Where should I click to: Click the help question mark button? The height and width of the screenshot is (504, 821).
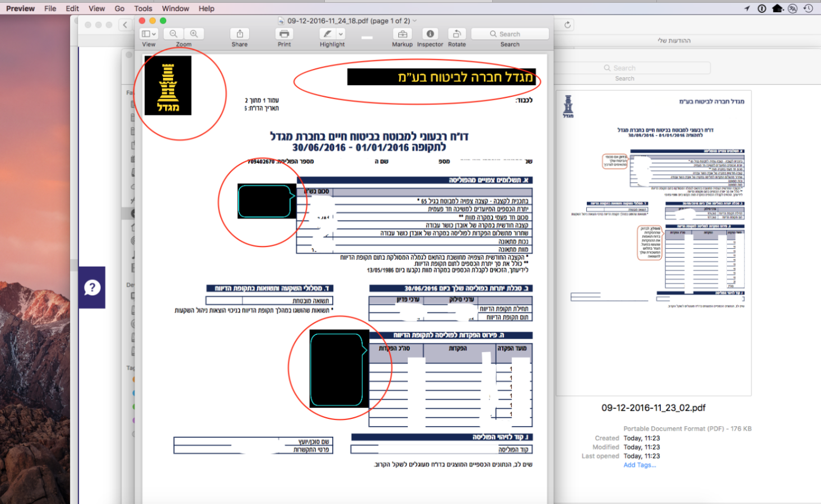(x=92, y=288)
